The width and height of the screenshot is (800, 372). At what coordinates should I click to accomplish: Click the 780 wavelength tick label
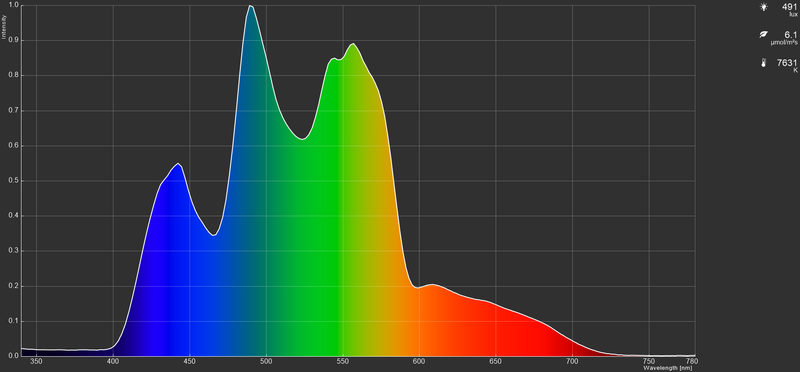692,361
